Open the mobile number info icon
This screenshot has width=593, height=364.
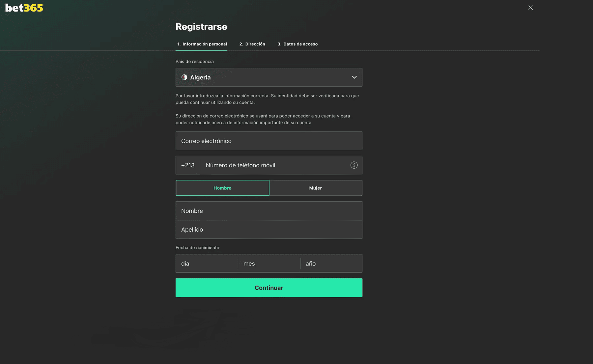coord(354,165)
